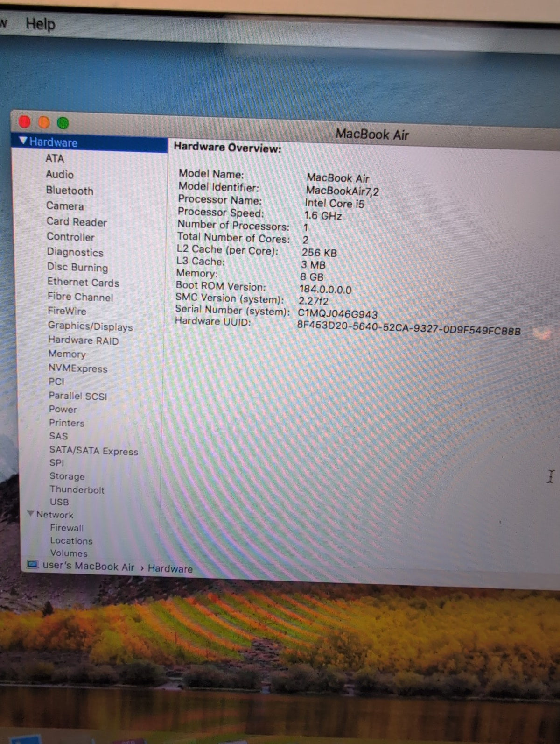This screenshot has height=744, width=560.
Task: Click the computer icon in path bar
Action: click(x=33, y=565)
